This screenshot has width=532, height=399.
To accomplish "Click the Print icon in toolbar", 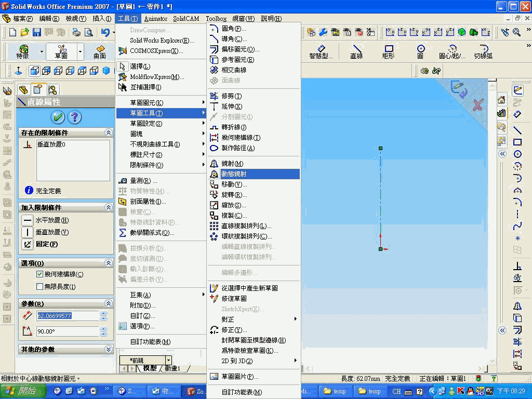I will click(76, 32).
